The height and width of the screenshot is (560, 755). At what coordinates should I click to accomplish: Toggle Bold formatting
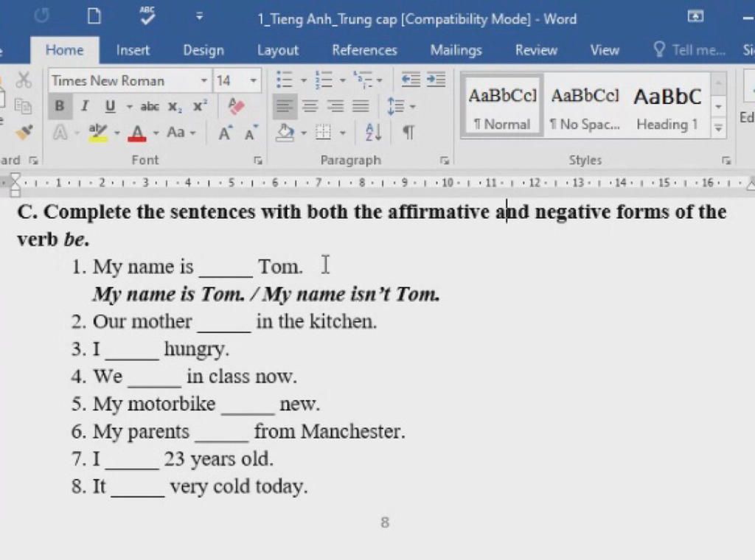pos(60,106)
